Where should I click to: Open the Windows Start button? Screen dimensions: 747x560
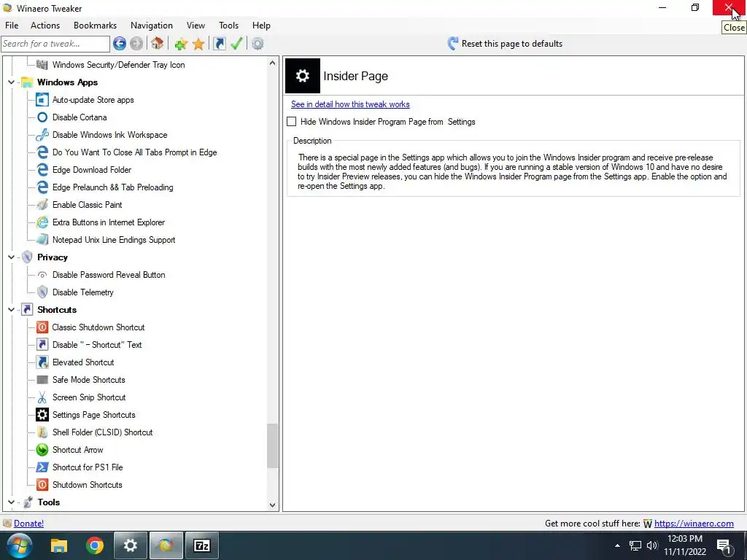(x=19, y=545)
